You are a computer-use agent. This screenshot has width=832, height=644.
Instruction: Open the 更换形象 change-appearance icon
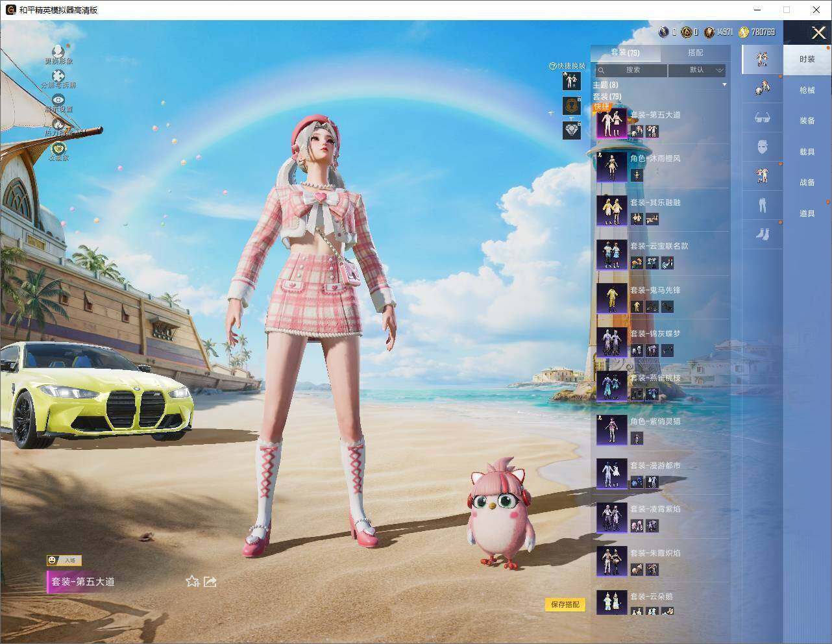[58, 51]
